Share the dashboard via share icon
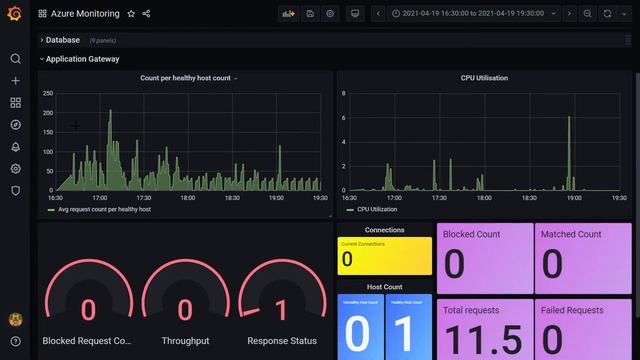 point(146,13)
